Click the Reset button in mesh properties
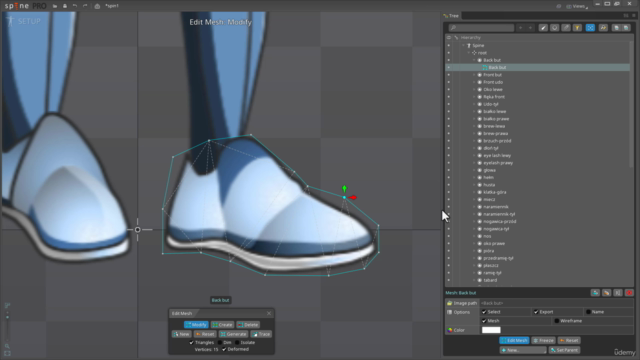 pos(569,340)
